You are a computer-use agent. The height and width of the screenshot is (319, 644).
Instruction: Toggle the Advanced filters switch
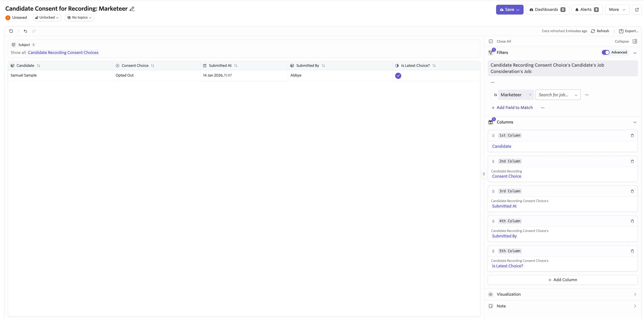tap(606, 52)
